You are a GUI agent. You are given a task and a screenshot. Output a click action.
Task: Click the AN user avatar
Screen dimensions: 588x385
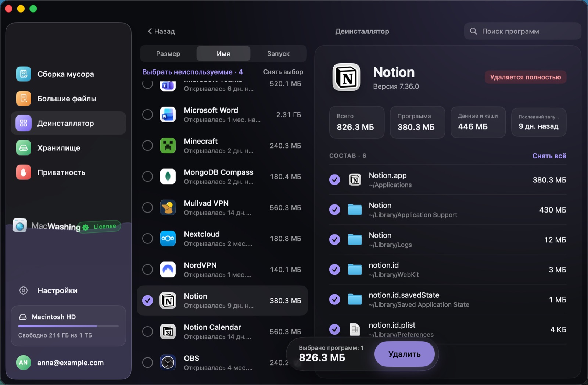tap(24, 363)
